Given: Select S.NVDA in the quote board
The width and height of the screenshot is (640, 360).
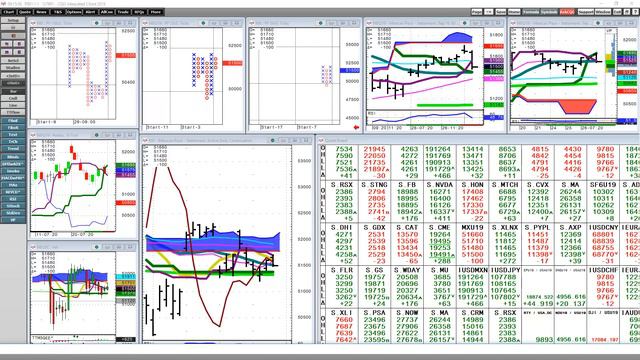Looking at the screenshot, I should (x=440, y=185).
